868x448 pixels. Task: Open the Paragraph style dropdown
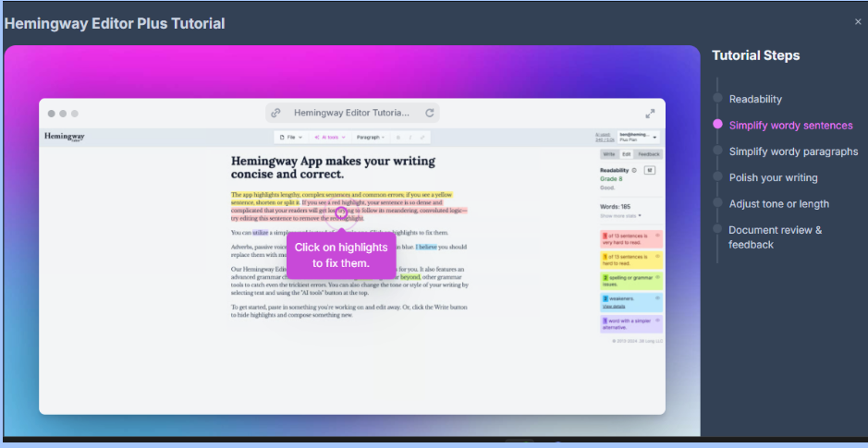pyautogui.click(x=371, y=137)
